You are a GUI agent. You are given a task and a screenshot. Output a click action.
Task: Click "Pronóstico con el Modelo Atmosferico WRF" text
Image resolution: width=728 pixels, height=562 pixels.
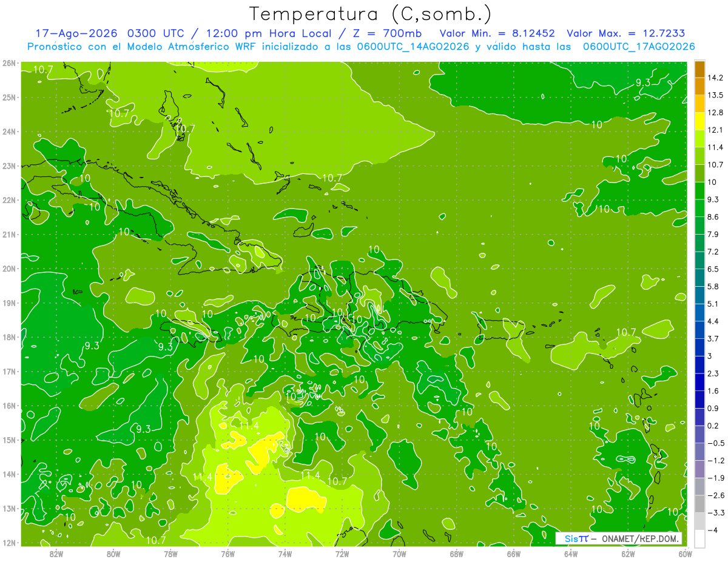tap(142, 46)
